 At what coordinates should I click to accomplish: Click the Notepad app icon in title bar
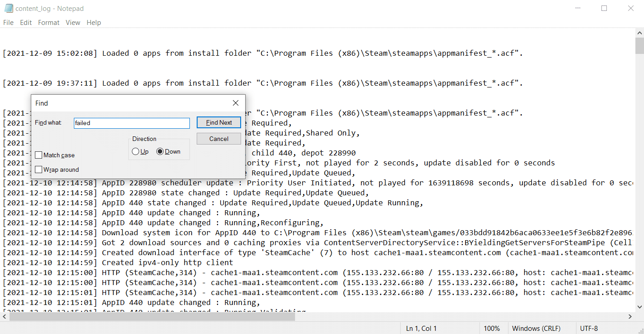[8, 8]
